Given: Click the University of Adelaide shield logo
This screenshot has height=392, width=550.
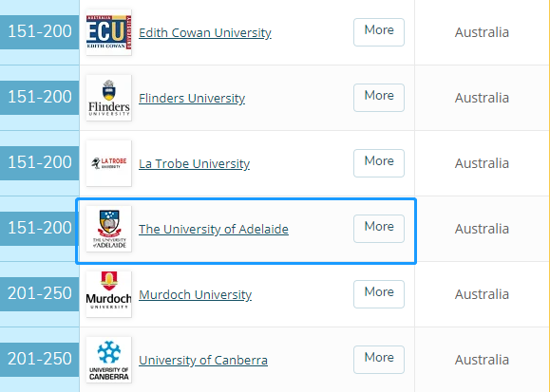Looking at the screenshot, I should coord(108,229).
